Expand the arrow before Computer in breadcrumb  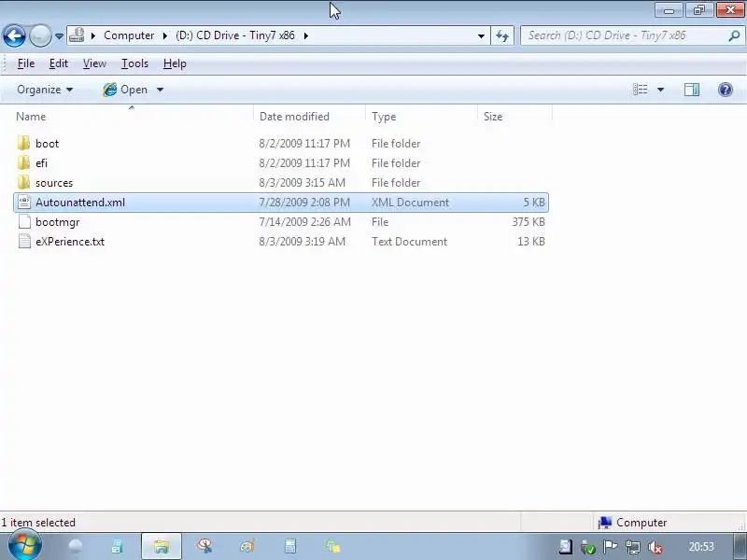pos(93,35)
